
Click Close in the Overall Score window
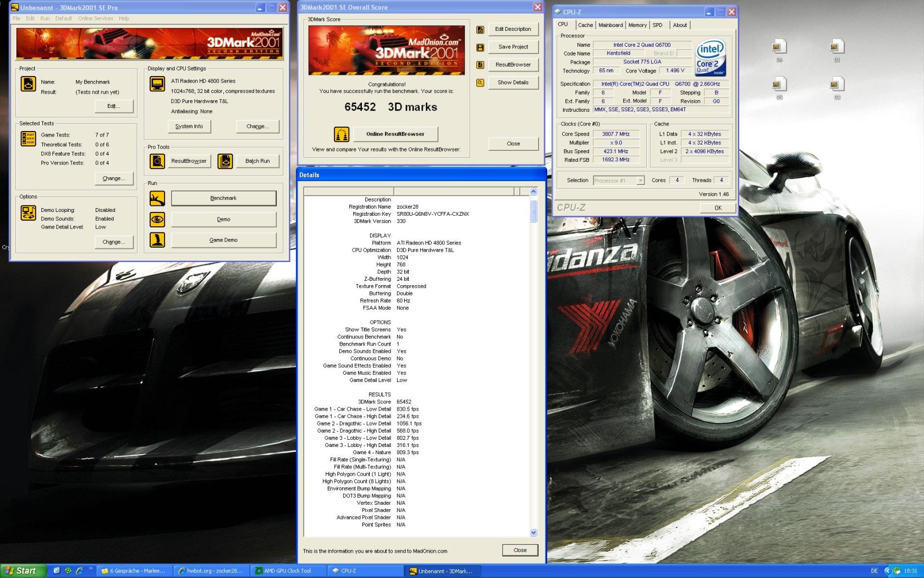coord(513,144)
